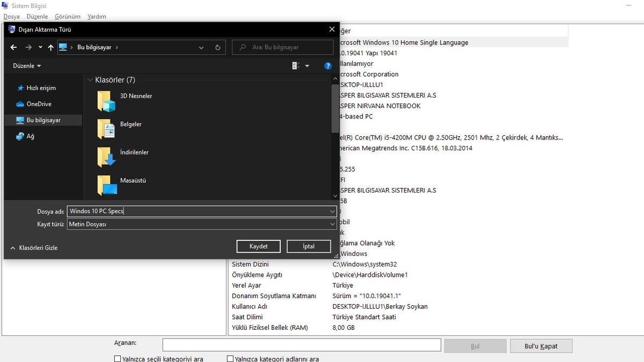Click the view layout icon

pyautogui.click(x=296, y=66)
